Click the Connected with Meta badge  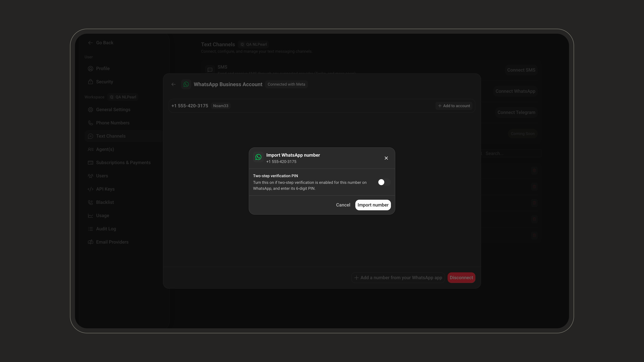point(286,84)
